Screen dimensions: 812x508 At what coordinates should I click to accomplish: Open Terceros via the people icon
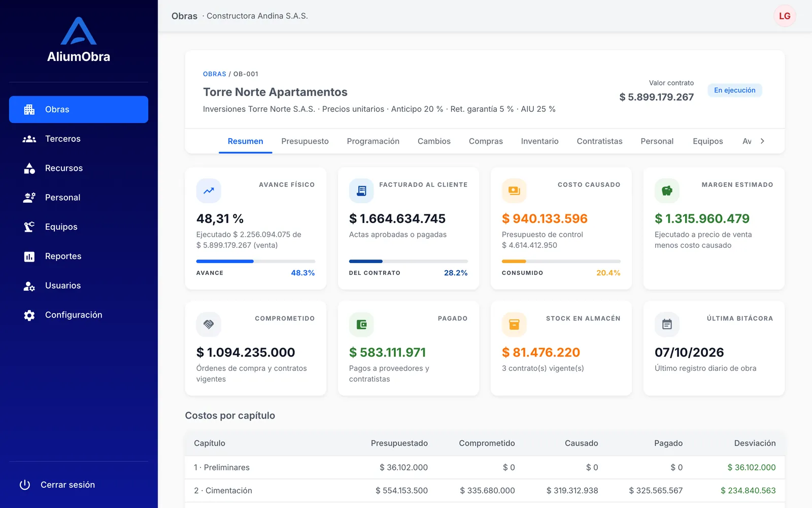click(x=29, y=139)
